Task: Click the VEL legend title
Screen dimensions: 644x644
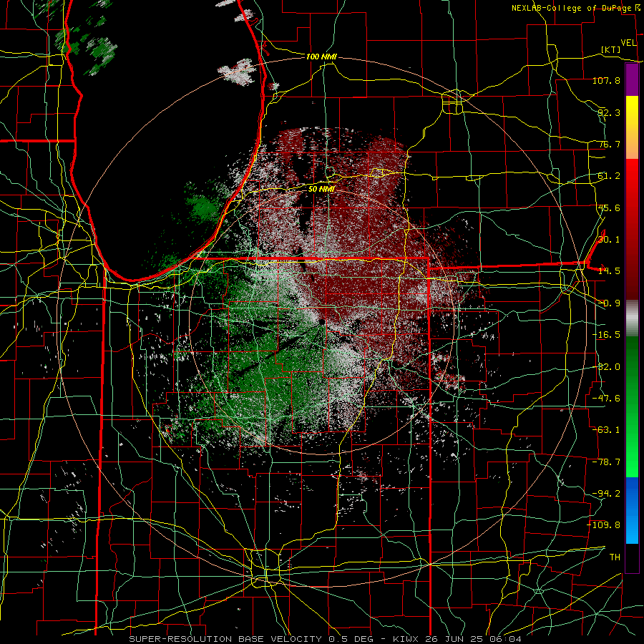Action: click(x=629, y=43)
